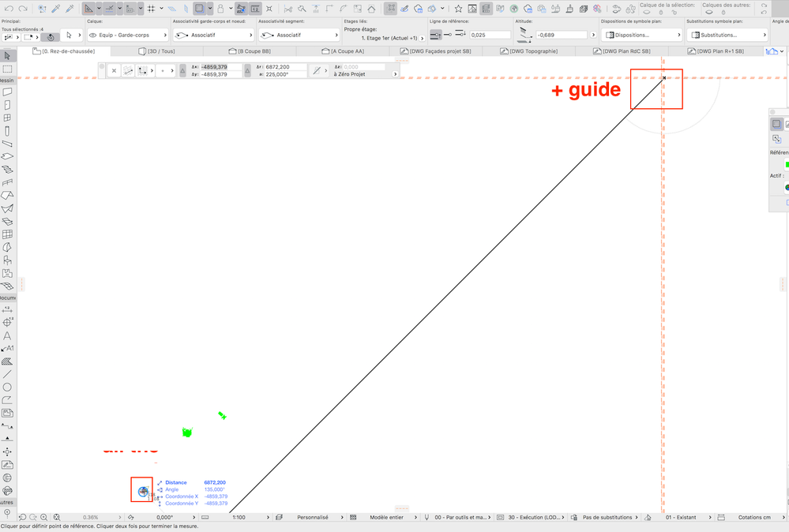
Task: Select the Label tool A1 in toolbox
Action: point(7,348)
